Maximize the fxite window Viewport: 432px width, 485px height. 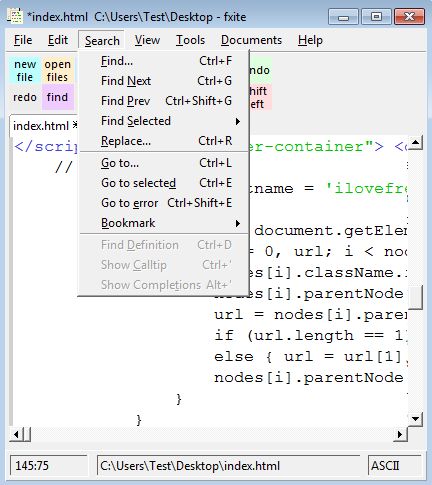pyautogui.click(x=376, y=17)
